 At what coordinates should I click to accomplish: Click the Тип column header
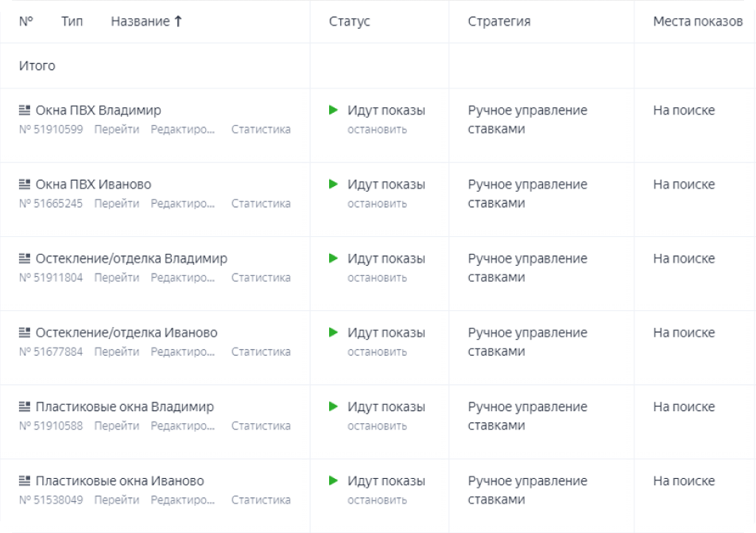[72, 21]
